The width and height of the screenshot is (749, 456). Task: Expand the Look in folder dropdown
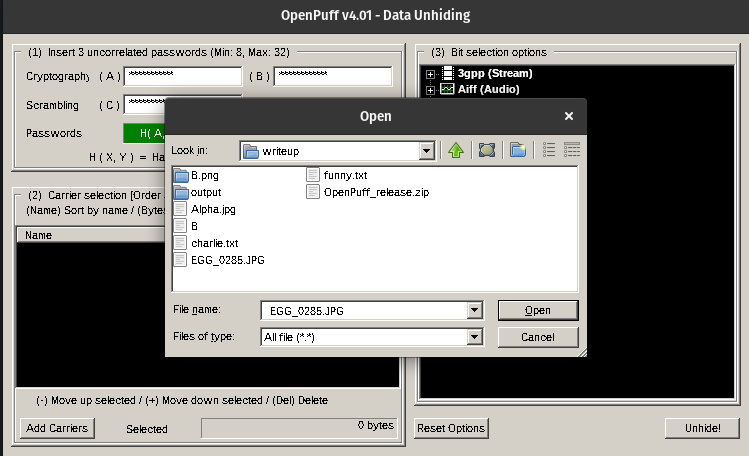tap(427, 151)
